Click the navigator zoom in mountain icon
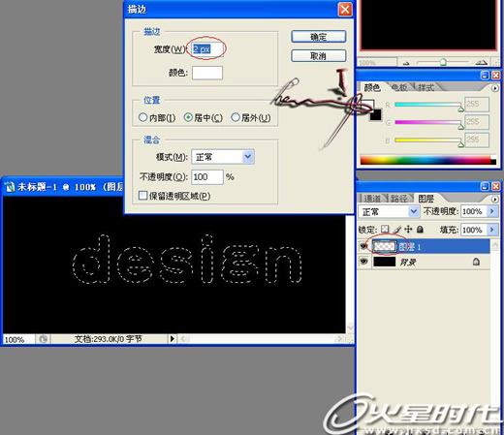504x435 pixels. [482, 62]
